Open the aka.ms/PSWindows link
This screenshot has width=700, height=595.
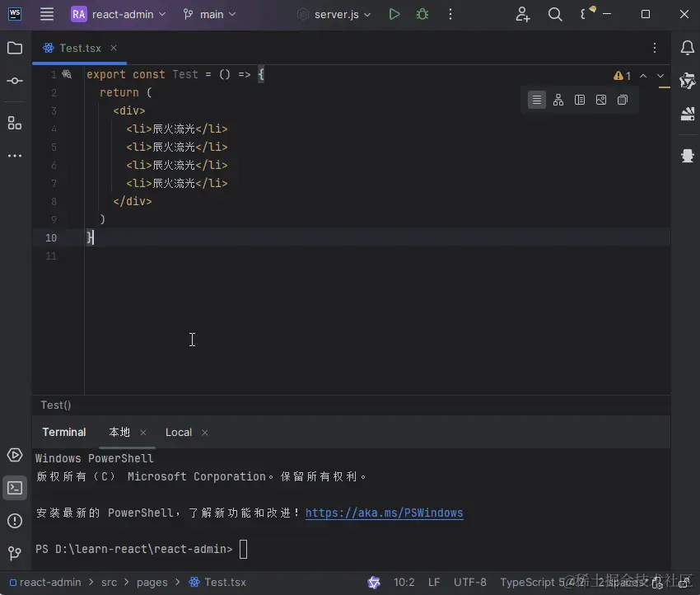click(x=384, y=513)
